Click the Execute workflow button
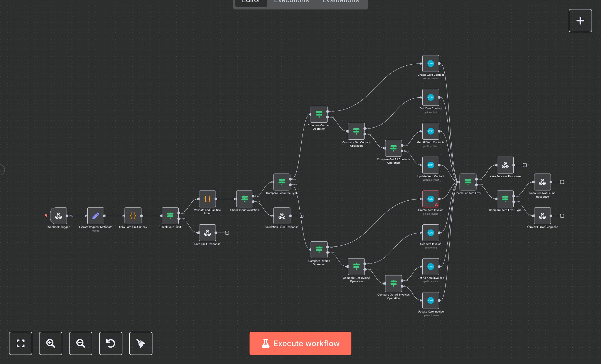This screenshot has height=364, width=601. tap(300, 343)
